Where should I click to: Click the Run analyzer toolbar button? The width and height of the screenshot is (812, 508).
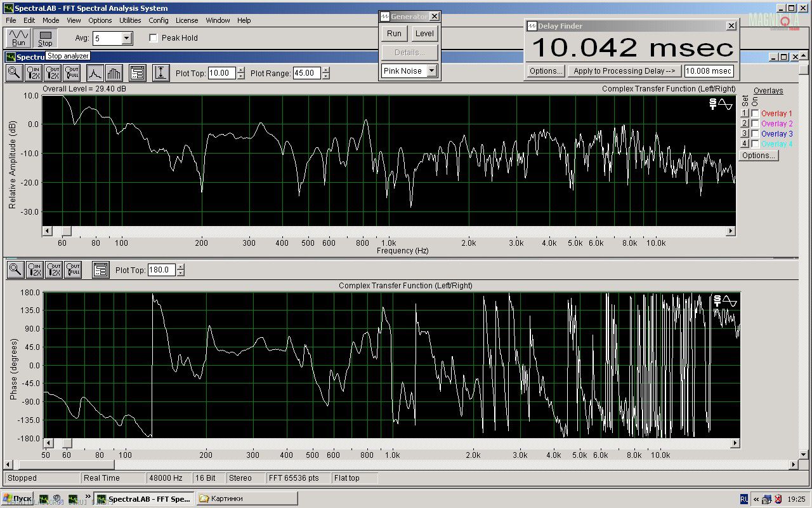point(18,38)
